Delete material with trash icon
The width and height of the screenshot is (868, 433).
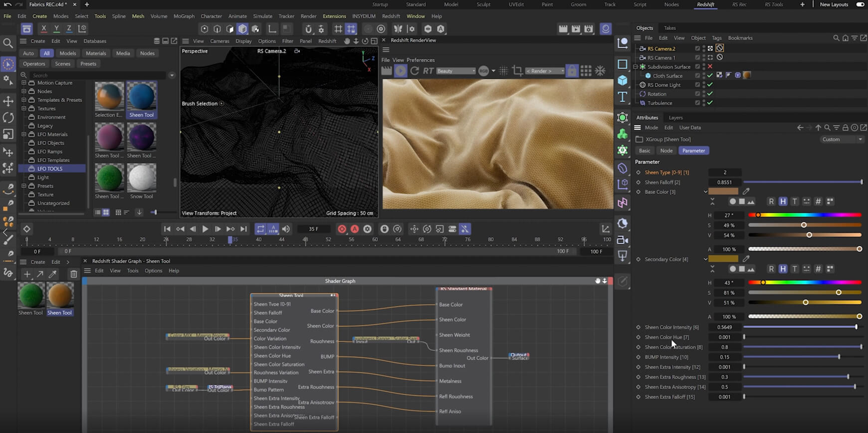pos(74,274)
